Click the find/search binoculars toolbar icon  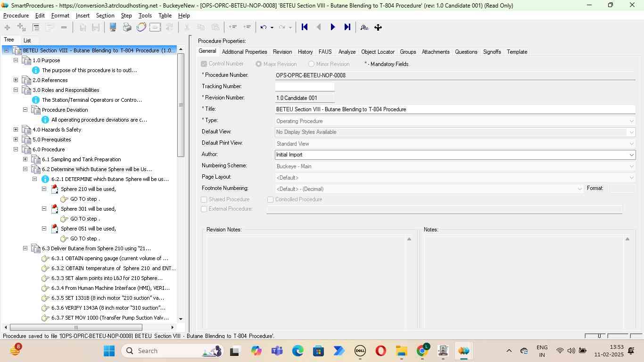(x=364, y=27)
